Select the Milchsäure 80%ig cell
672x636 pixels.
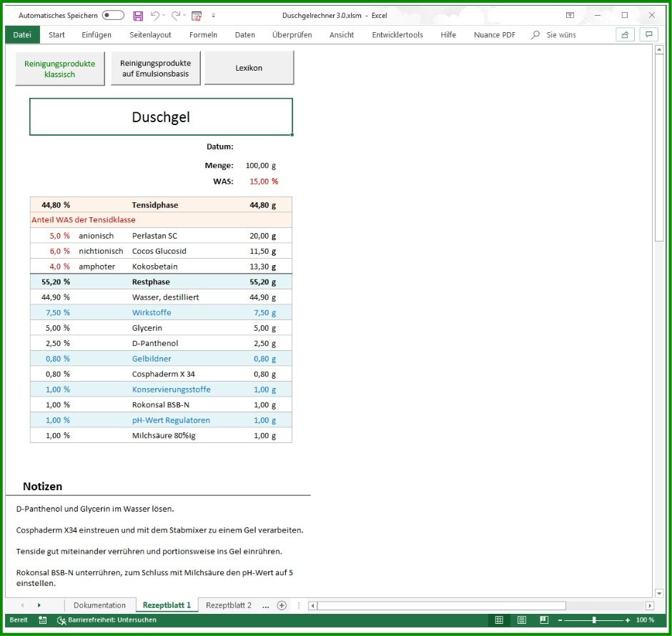(x=164, y=436)
